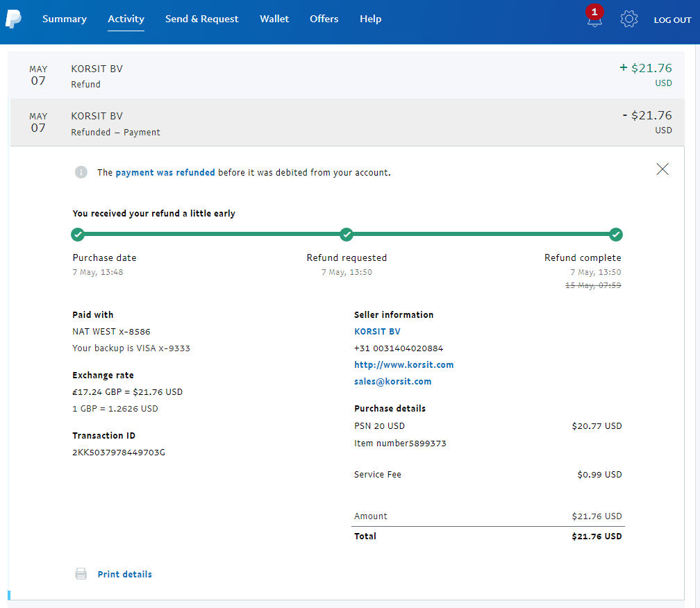Open the Wallet tab

274,19
